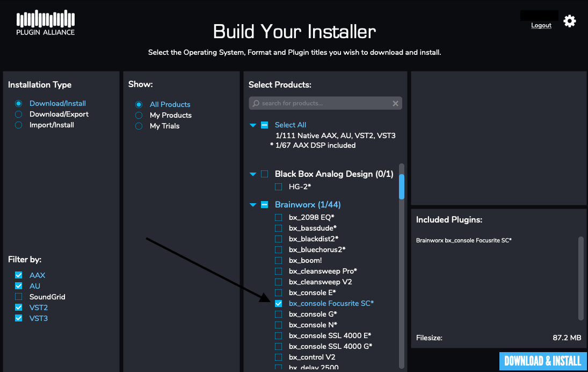Click the Filesize: label
Viewport: 588px width, 372px height.
[x=429, y=338]
